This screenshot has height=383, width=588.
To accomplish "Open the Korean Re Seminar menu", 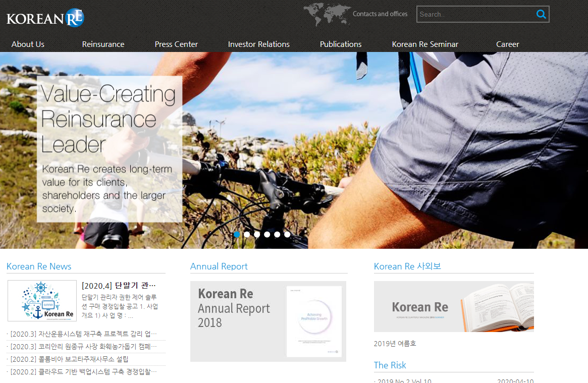I will point(425,44).
